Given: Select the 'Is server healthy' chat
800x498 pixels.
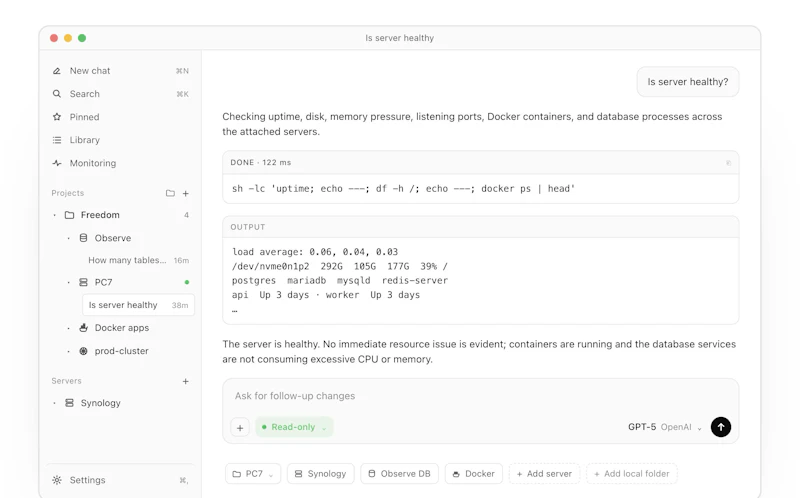Looking at the screenshot, I should coord(138,305).
